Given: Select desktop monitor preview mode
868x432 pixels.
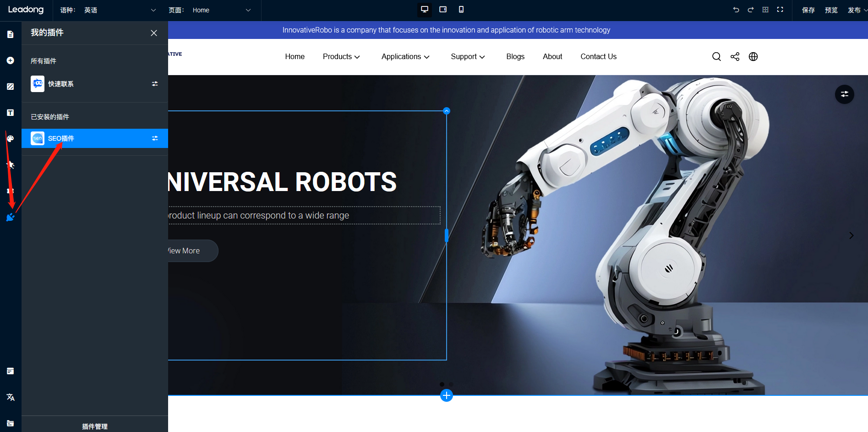Looking at the screenshot, I should (x=425, y=10).
